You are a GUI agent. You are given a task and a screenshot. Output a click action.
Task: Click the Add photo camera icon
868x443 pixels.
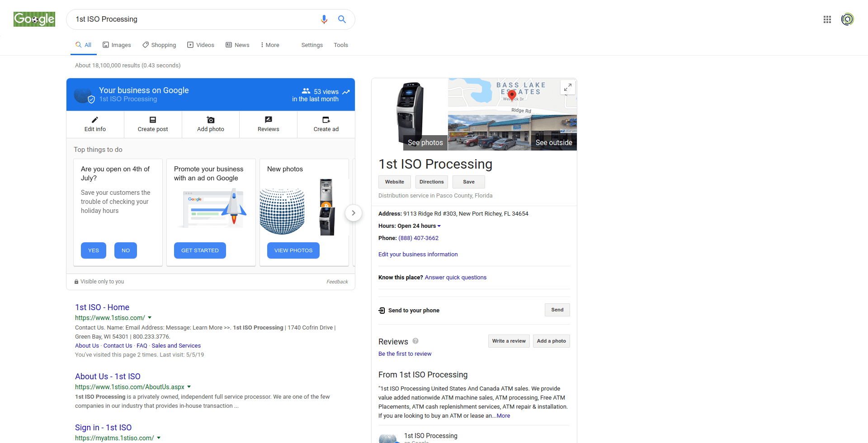(211, 120)
